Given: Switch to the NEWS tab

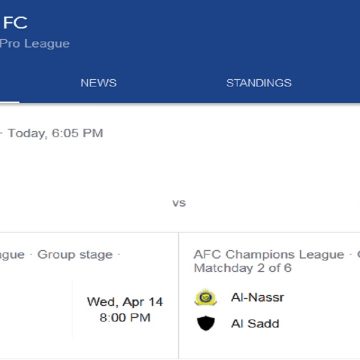Looking at the screenshot, I should coord(98,83).
